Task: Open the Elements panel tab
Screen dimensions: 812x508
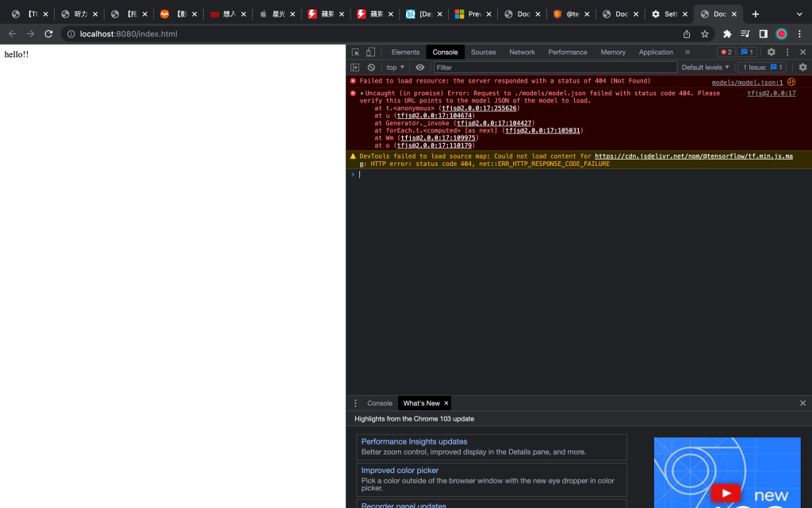Action: point(405,52)
